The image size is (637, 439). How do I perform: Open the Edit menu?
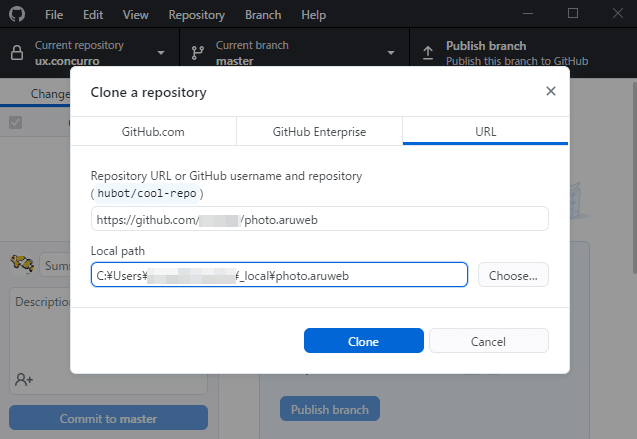[93, 15]
